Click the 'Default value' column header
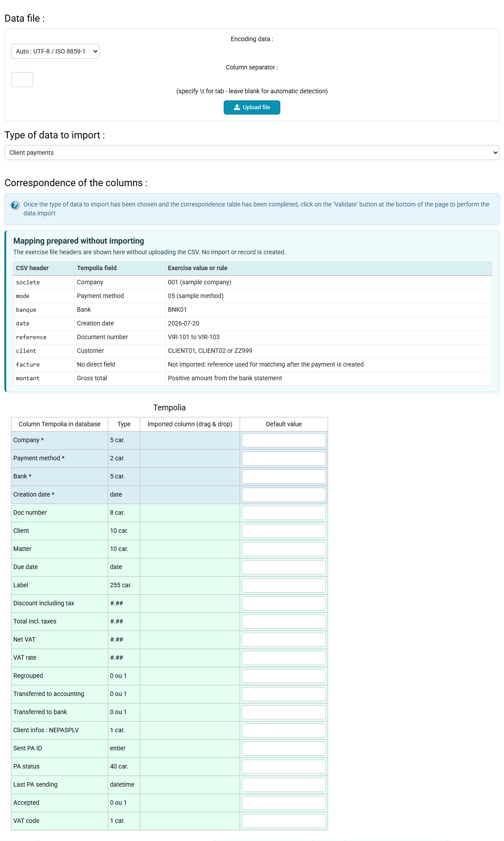This screenshot has height=841, width=504. [x=284, y=424]
